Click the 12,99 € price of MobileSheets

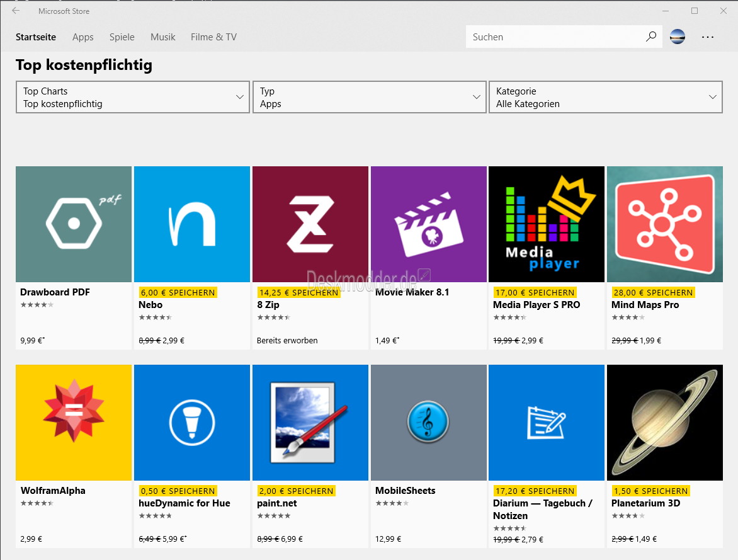389,539
